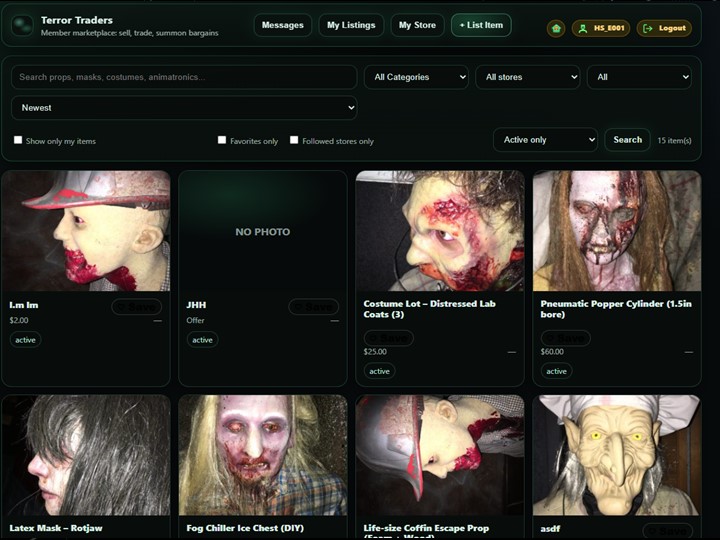Image resolution: width=720 pixels, height=540 pixels.
Task: Go to My Listings
Action: (x=351, y=25)
